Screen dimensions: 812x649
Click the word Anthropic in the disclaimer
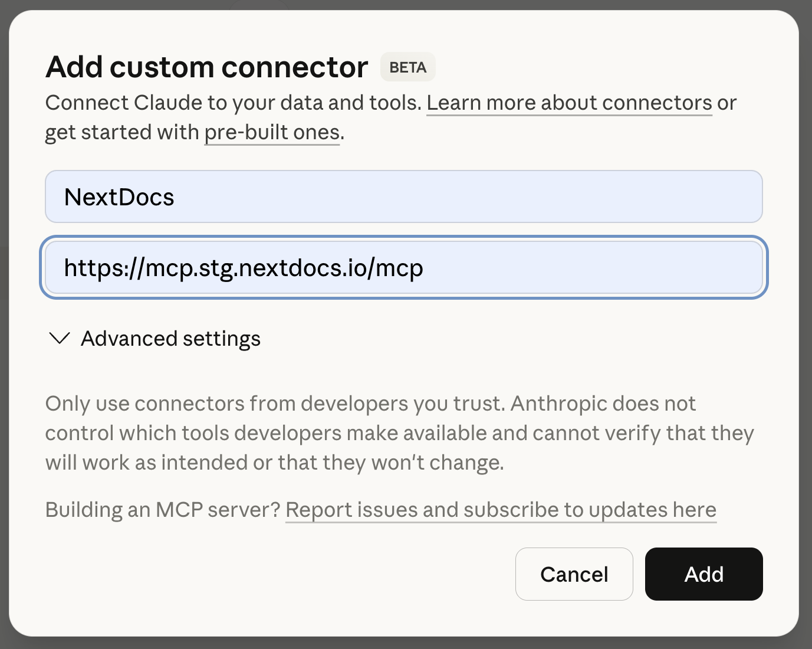pos(559,404)
